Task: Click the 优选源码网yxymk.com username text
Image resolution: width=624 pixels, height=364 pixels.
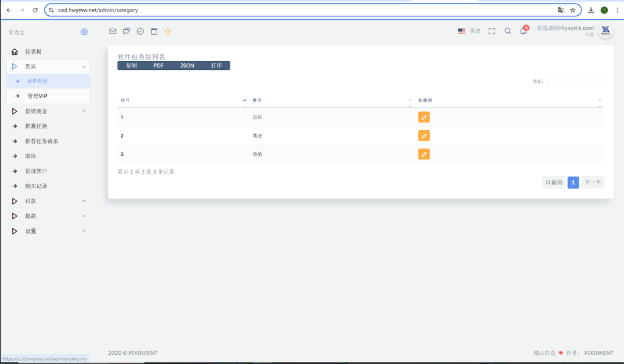Action: [565, 28]
